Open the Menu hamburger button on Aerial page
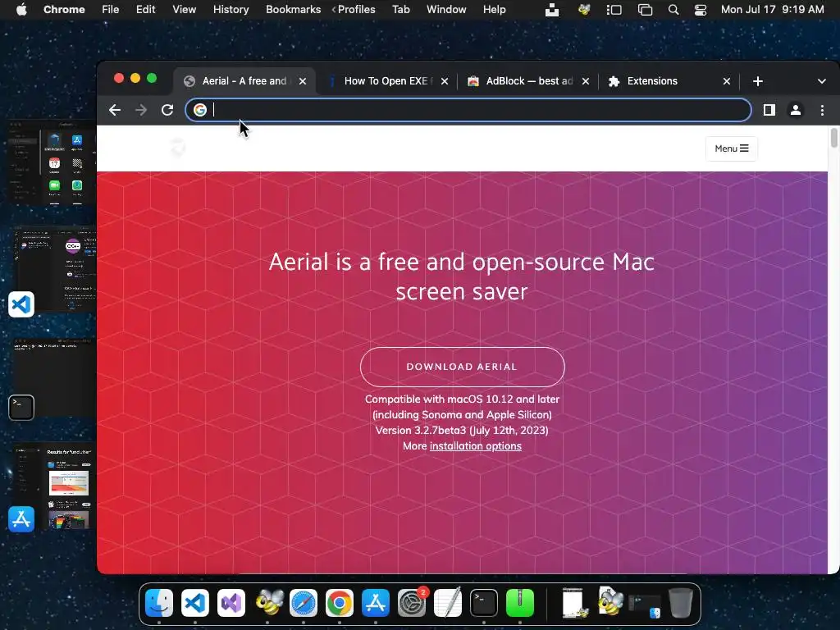The height and width of the screenshot is (630, 840). pos(731,148)
